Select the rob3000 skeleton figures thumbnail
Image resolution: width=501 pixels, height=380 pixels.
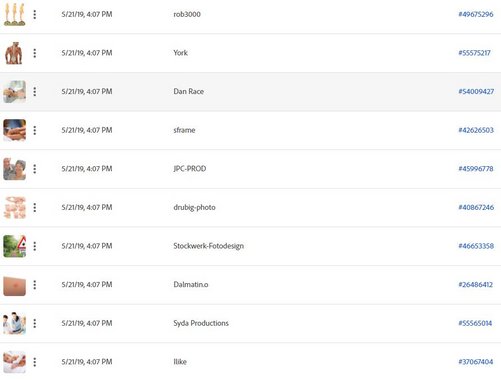click(x=15, y=14)
